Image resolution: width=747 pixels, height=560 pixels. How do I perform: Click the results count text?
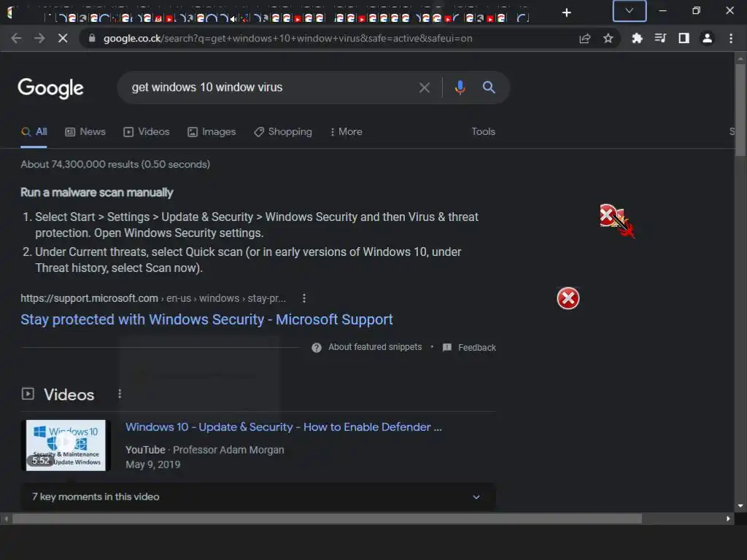[x=115, y=164]
